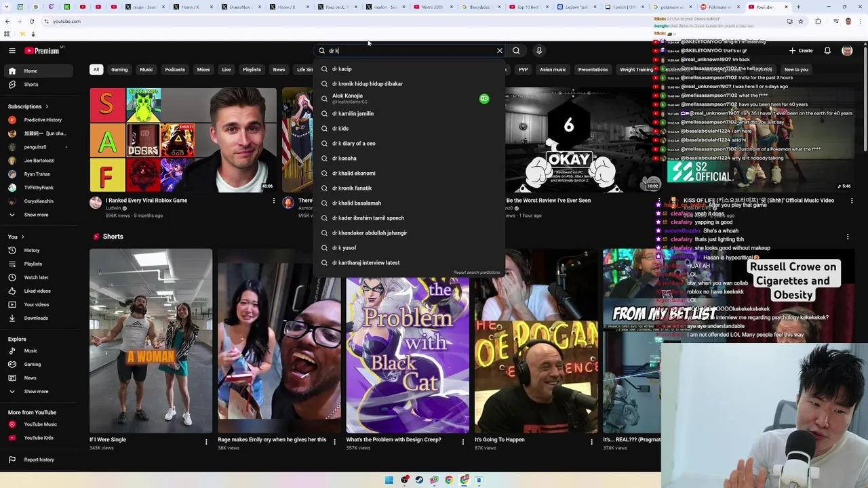
Task: Select the Podcasts filter chip
Action: pos(175,70)
